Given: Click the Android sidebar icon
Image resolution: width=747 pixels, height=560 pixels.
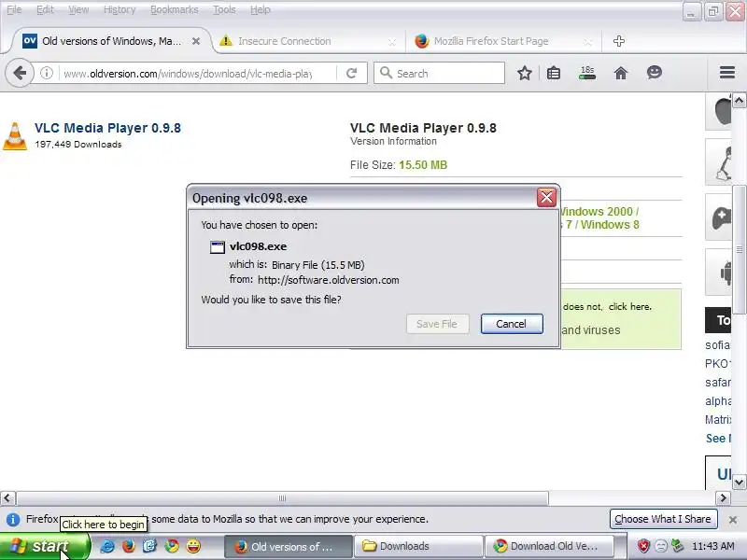Looking at the screenshot, I should tap(718, 273).
